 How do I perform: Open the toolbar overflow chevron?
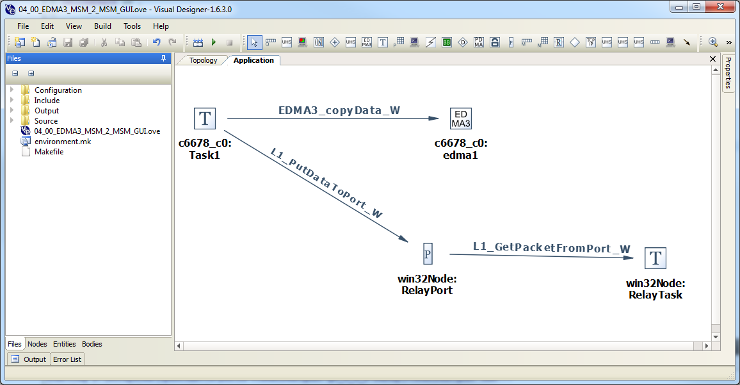click(729, 42)
